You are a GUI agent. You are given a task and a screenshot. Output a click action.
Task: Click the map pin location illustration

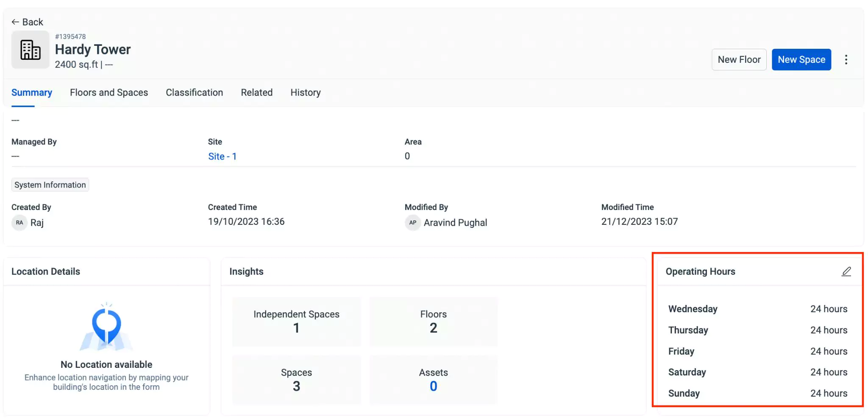106,327
